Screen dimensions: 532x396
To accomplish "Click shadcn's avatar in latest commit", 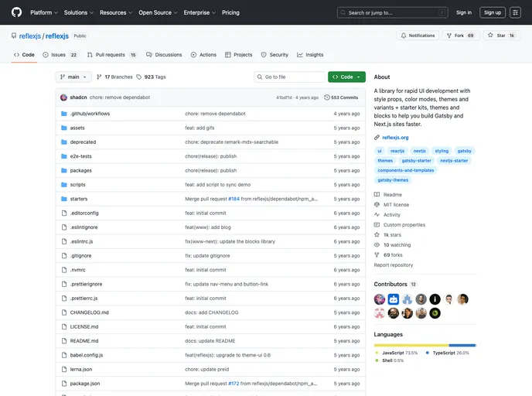I will (x=63, y=97).
